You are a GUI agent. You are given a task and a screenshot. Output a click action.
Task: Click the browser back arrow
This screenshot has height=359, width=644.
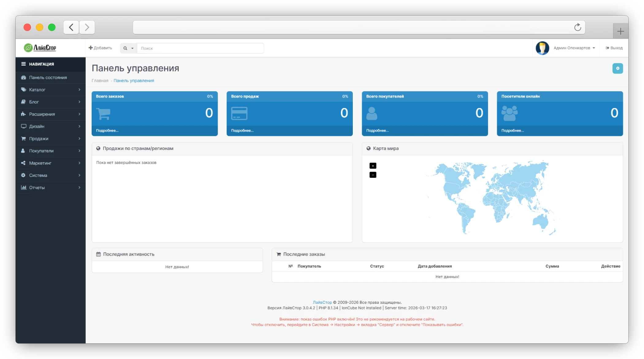71,27
